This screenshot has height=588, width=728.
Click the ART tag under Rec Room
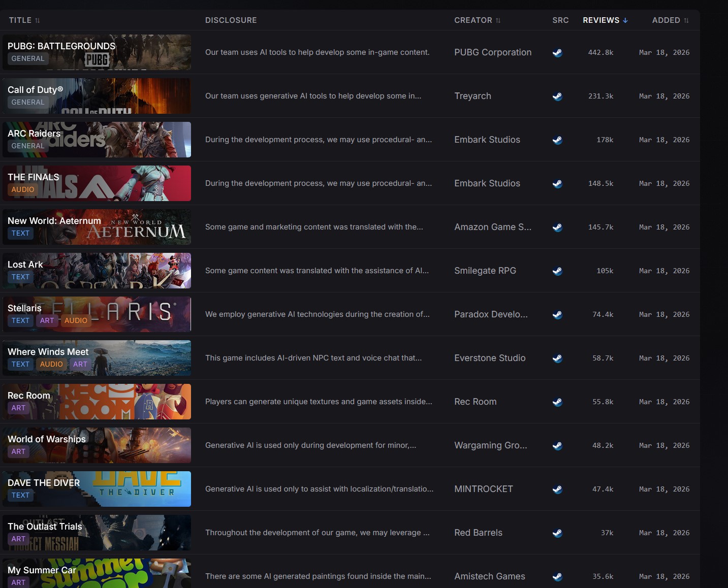[18, 408]
